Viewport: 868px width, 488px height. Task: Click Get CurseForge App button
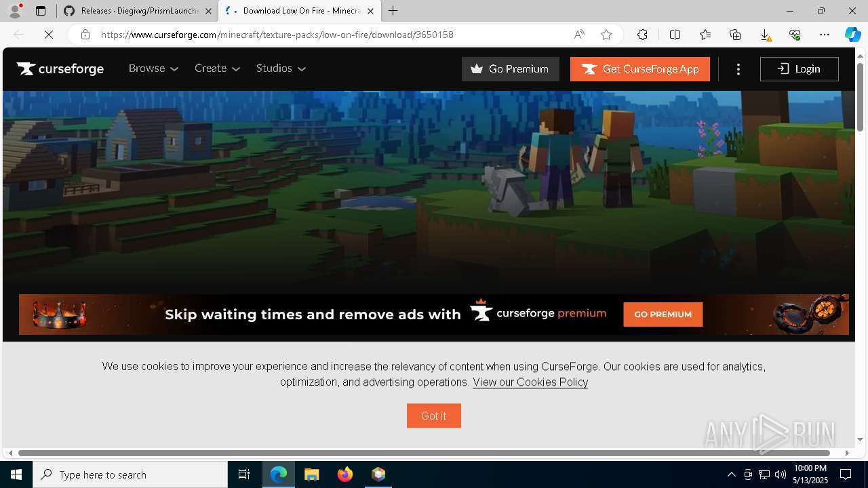(x=640, y=69)
